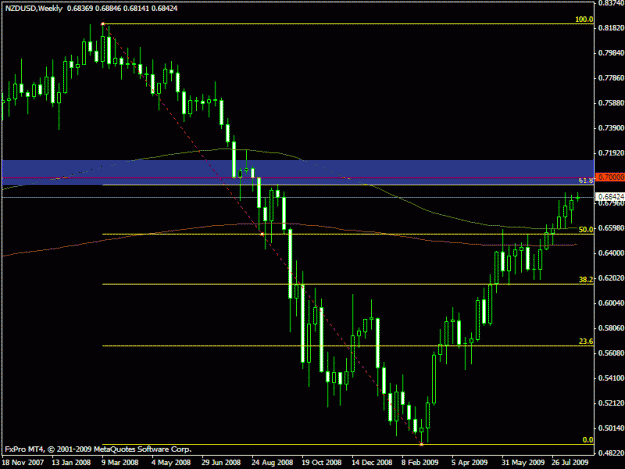Select the 23.6 Fibonacci level label
625x469 pixels.
point(586,341)
